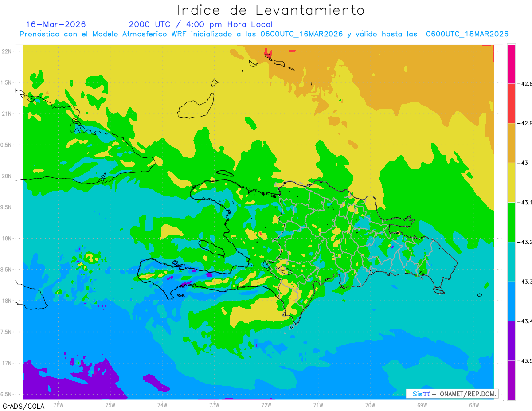Click the longitude label "70W"
This screenshot has height=411, width=532.
point(370,405)
